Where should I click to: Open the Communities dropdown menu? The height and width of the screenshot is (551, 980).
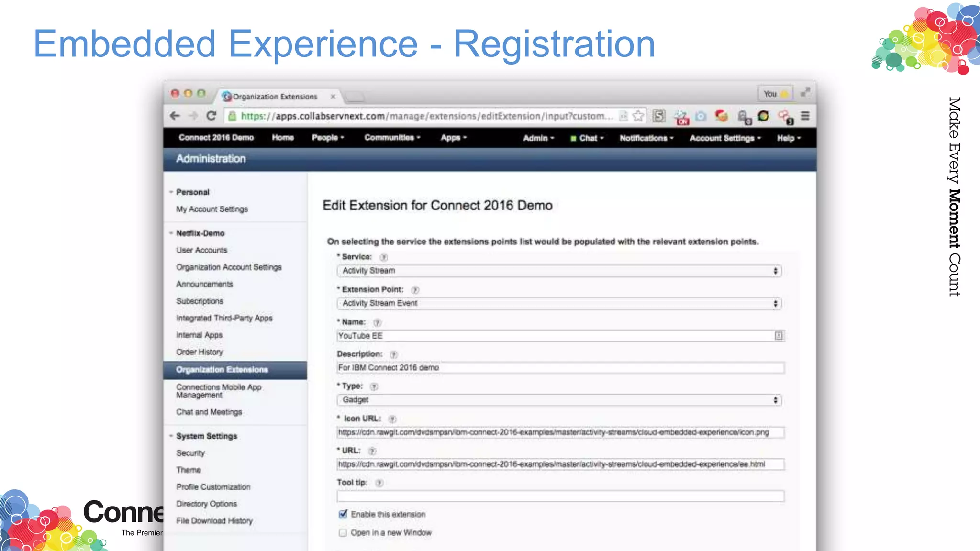point(392,138)
